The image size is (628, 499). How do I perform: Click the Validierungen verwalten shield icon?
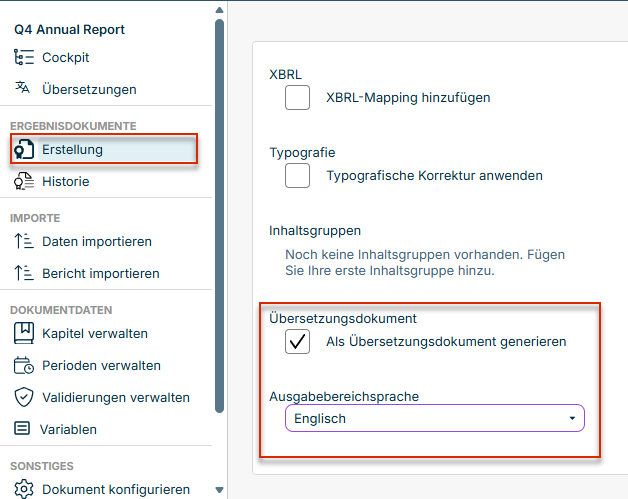point(24,397)
